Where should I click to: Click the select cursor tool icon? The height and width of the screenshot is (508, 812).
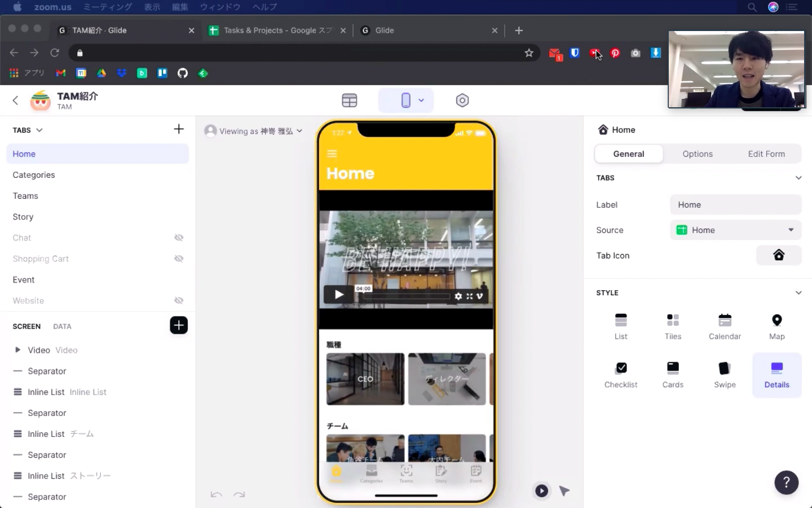(564, 491)
